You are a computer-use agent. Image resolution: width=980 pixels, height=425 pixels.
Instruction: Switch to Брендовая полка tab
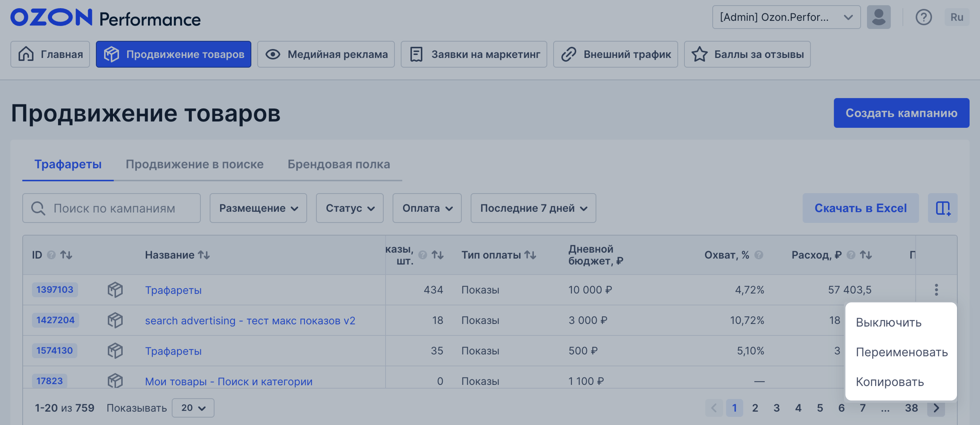pyautogui.click(x=339, y=164)
